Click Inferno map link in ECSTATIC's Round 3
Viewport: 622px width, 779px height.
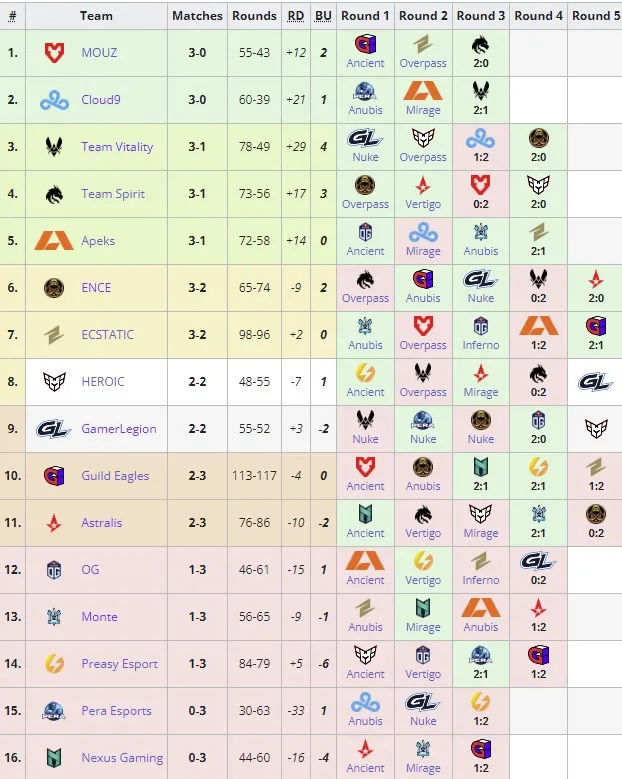pos(480,345)
